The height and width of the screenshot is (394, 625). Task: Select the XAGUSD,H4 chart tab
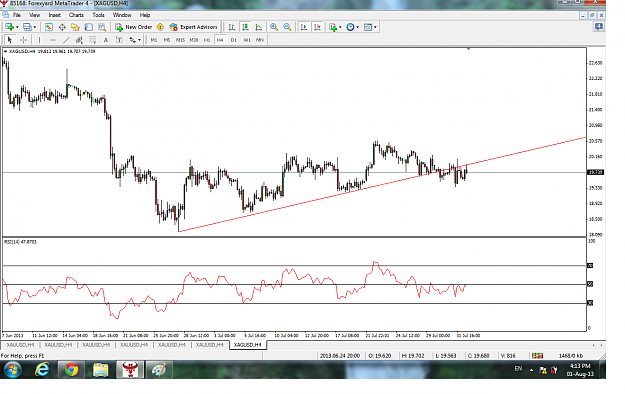248,345
